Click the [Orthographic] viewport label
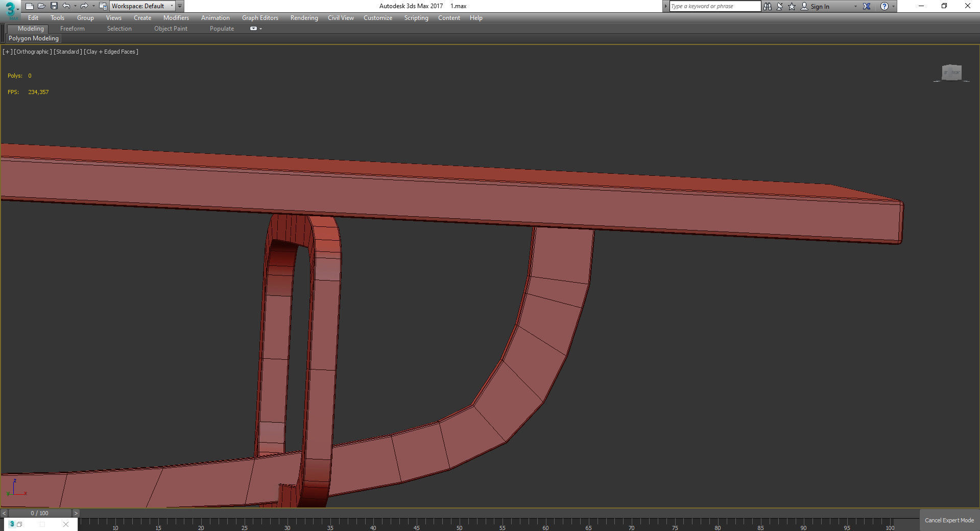This screenshot has width=980, height=531. (33, 52)
